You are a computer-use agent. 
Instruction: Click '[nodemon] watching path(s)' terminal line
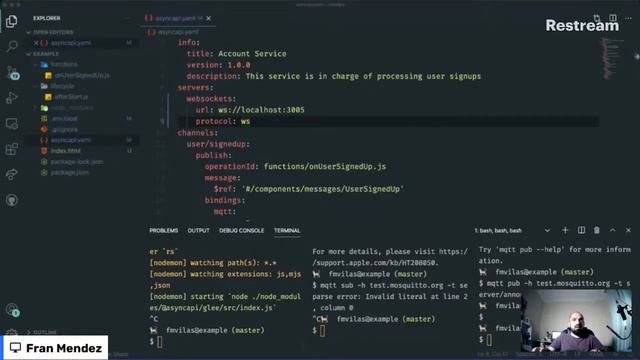coord(213,263)
